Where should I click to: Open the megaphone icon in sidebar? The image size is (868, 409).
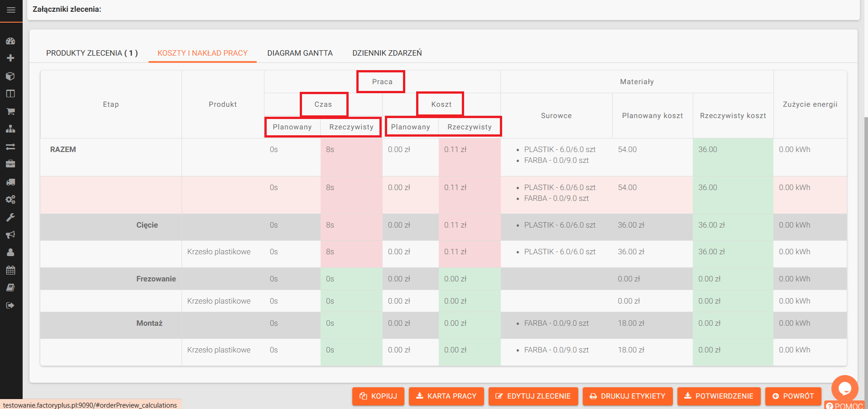click(x=10, y=235)
